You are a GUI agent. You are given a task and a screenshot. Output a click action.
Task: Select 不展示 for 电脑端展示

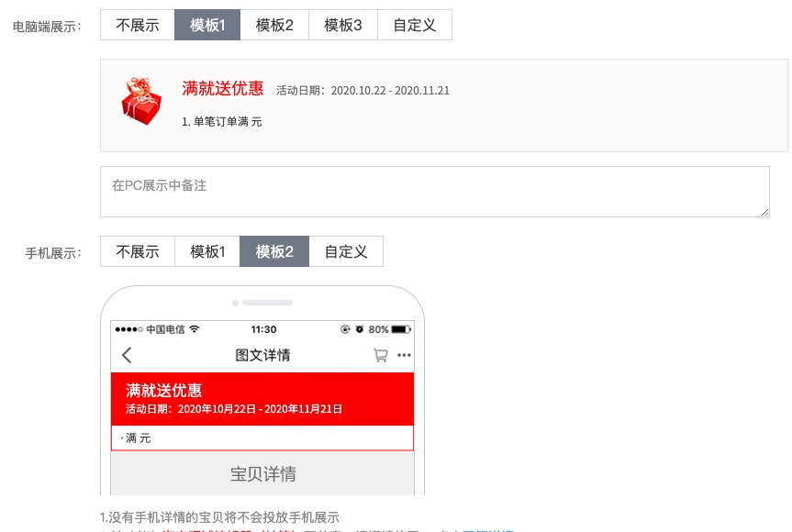[137, 26]
